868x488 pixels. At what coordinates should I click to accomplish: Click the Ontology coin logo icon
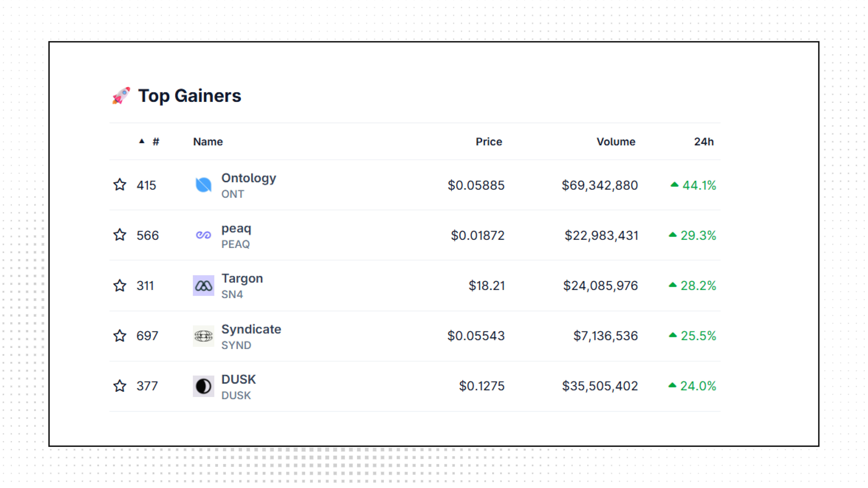point(203,185)
